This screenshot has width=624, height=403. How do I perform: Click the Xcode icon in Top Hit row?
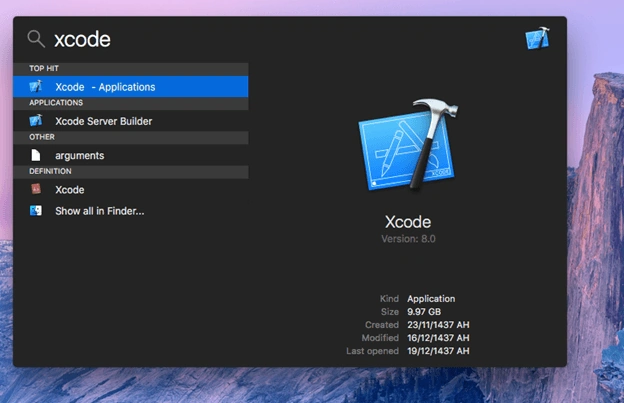click(x=36, y=86)
